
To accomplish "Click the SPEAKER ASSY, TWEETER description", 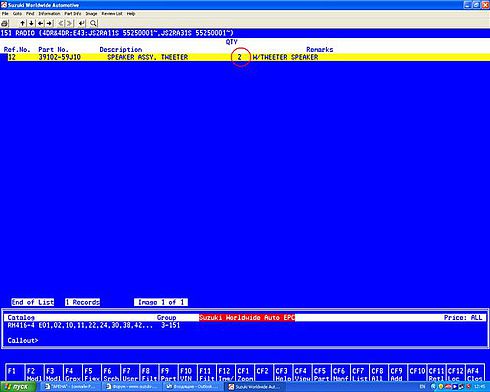I will point(148,57).
